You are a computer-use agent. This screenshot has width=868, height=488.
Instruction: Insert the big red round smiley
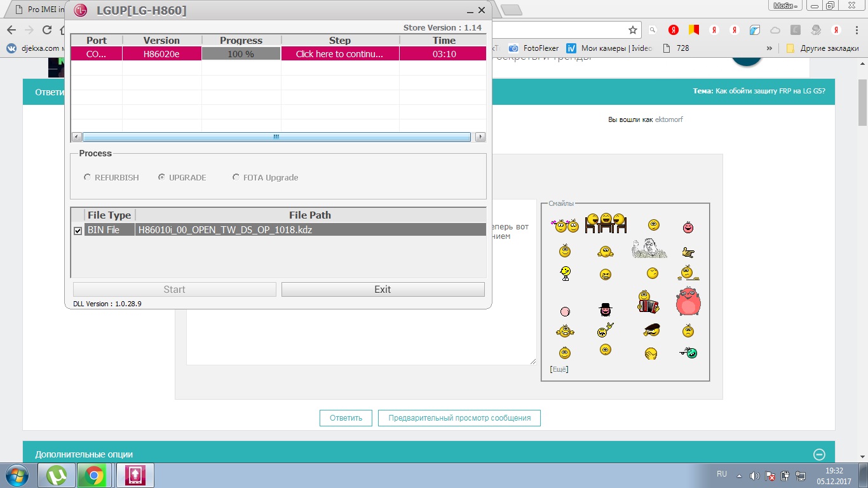click(688, 302)
